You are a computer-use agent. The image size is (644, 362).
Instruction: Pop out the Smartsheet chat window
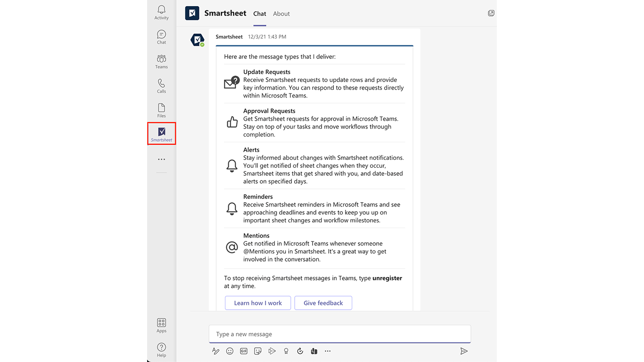coord(491,13)
